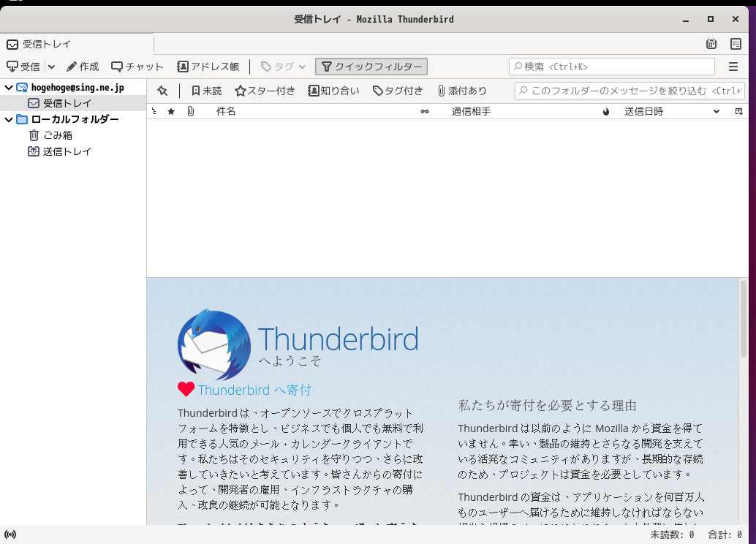
Task: Click the 私たちが寄付を必要とする理由 heading
Action: point(547,405)
